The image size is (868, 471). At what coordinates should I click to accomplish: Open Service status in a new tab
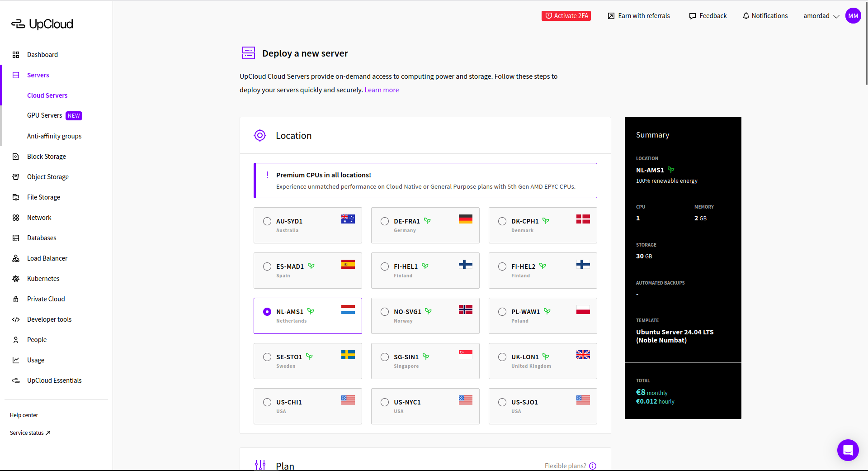click(x=29, y=433)
